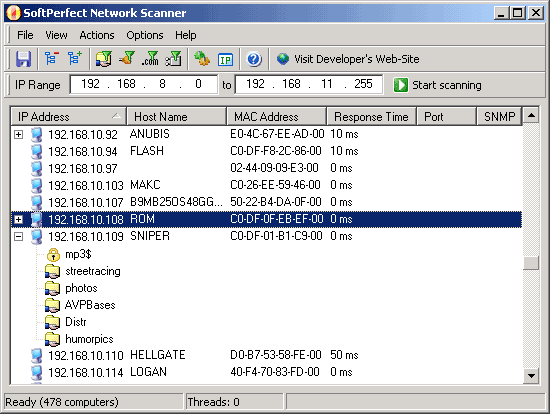
Task: Sort by MAC Address column header
Action: pos(276,116)
